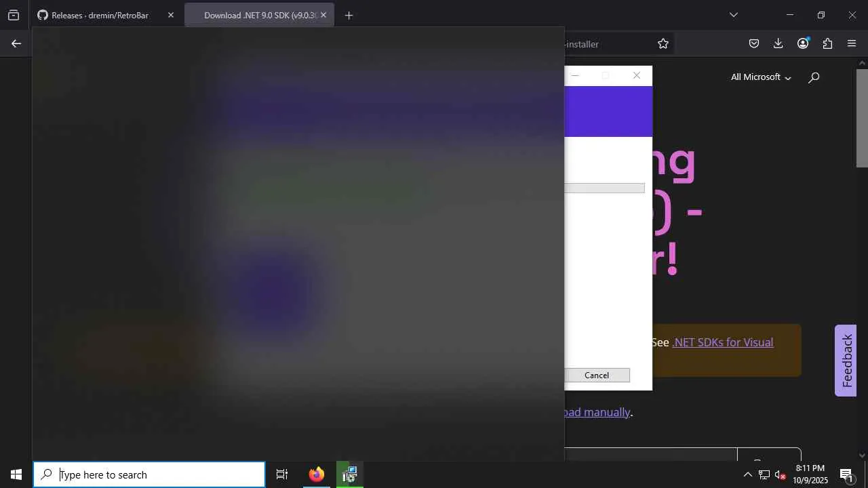Cancel the installer setup
868x488 pixels.
tap(597, 375)
